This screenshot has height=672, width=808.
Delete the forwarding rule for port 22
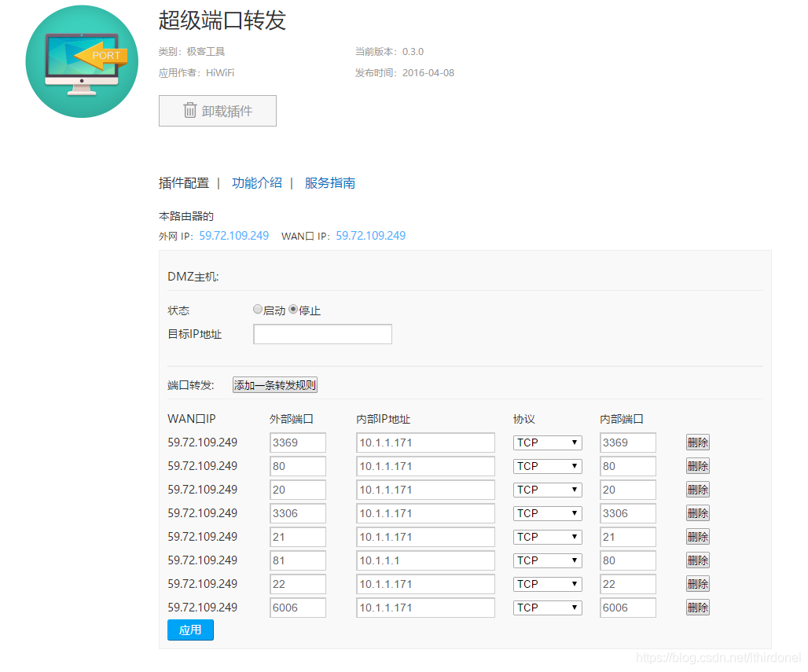[697, 583]
